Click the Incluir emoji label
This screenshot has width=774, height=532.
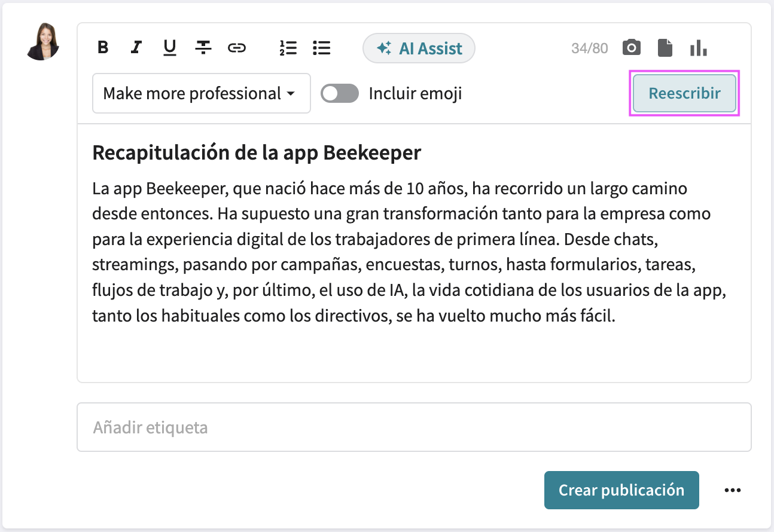415,93
